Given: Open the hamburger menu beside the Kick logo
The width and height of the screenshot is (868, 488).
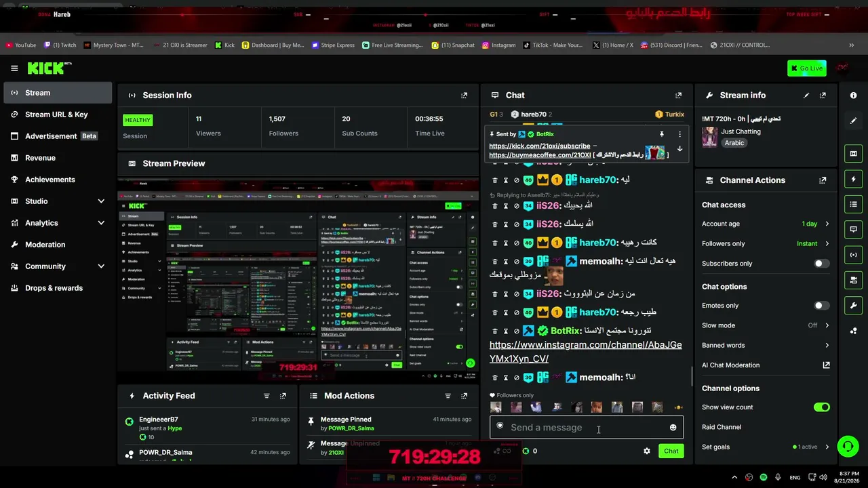Looking at the screenshot, I should (14, 68).
